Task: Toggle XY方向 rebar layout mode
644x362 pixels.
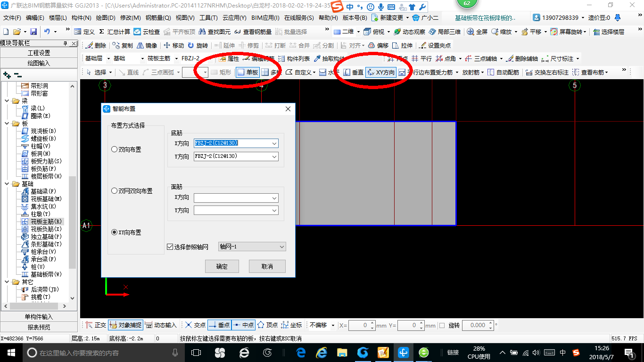Action: (x=381, y=72)
